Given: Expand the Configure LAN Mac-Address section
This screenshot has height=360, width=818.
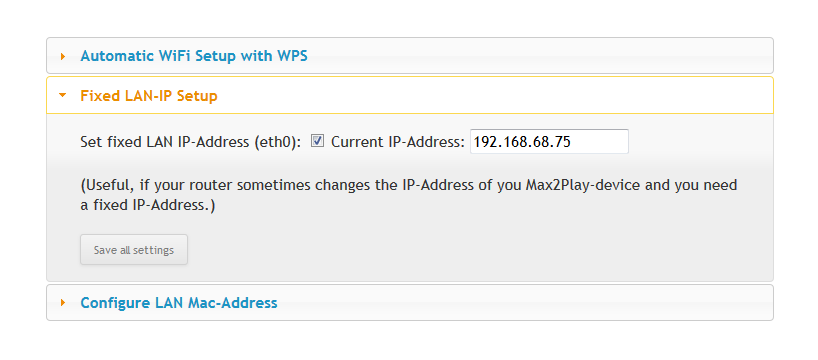Looking at the screenshot, I should point(410,303).
